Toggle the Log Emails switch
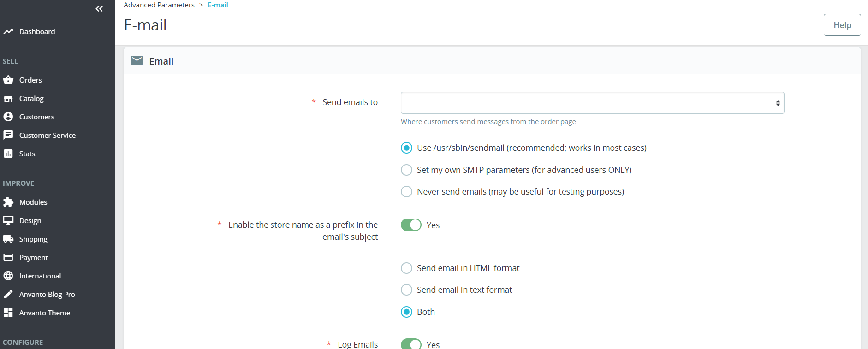 coord(411,344)
